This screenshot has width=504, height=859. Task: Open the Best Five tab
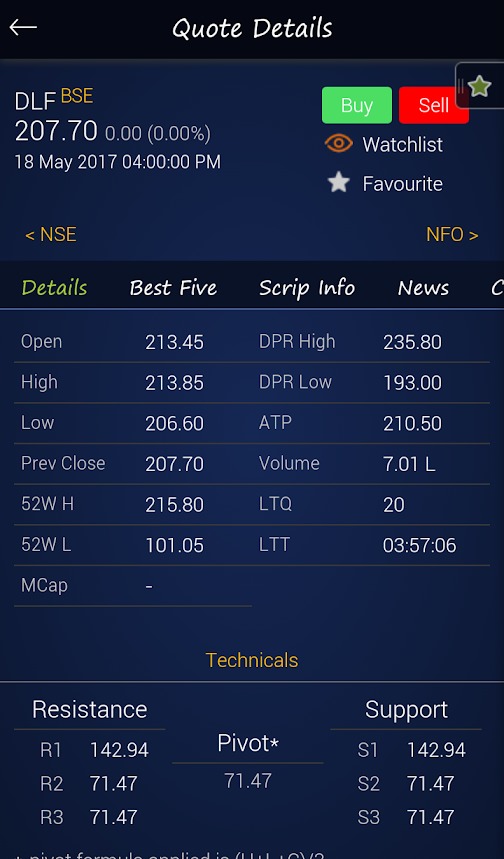(173, 288)
